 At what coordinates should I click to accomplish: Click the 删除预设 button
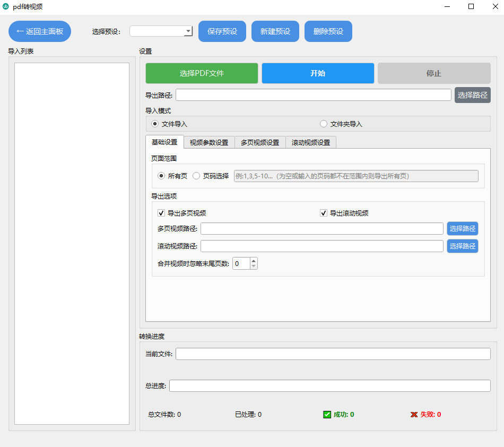click(x=328, y=31)
